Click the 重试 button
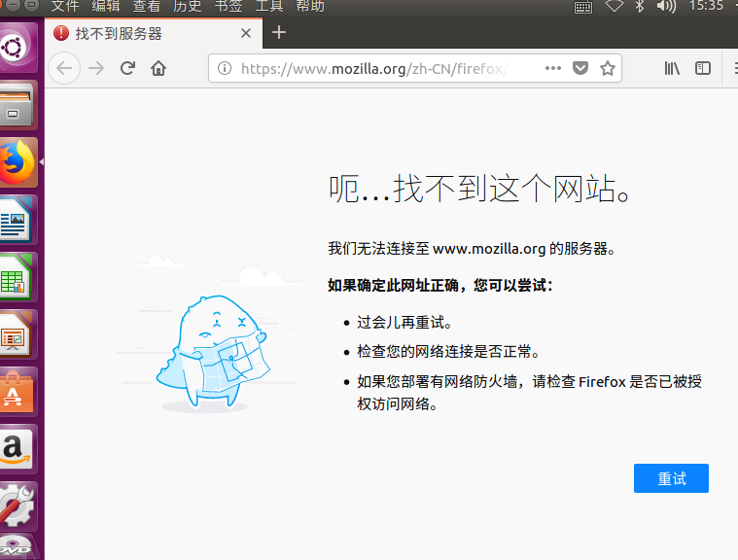The width and height of the screenshot is (738, 560). (671, 478)
